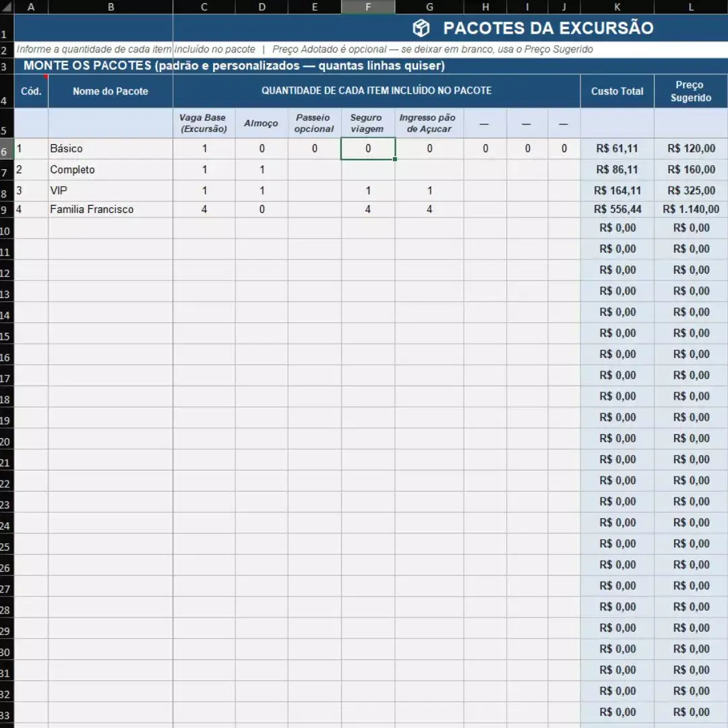
Task: Click the Cód. column header
Action: pos(31,91)
